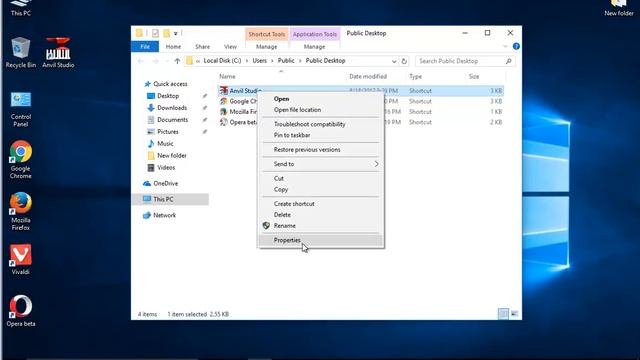The image size is (640, 360).
Task: Select OneDrive in navigation pane
Action: 165,184
